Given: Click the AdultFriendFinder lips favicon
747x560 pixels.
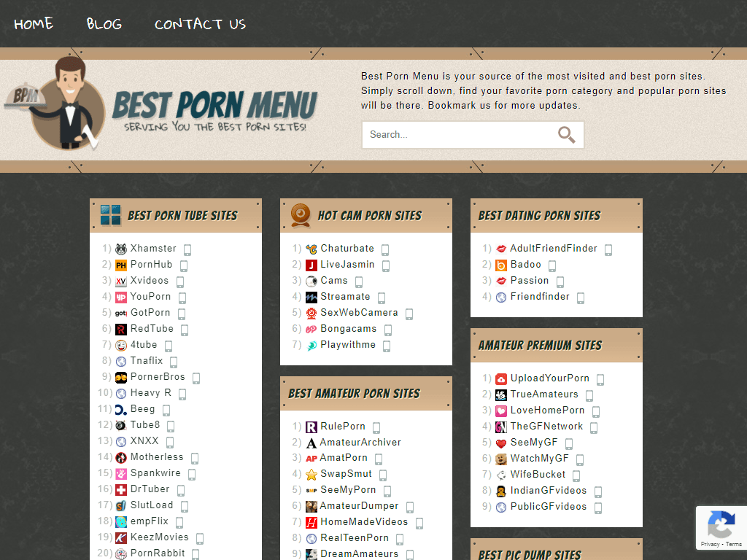Looking at the screenshot, I should coord(501,249).
